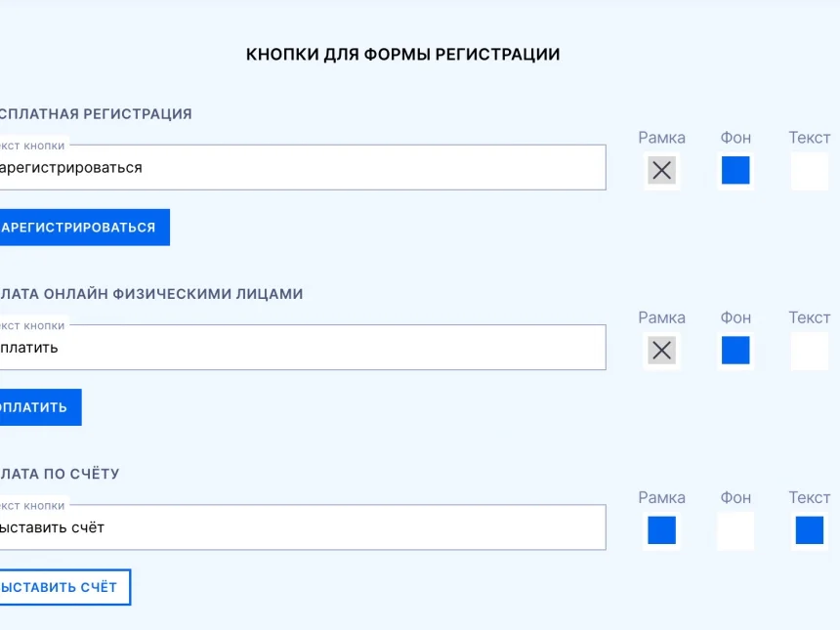Select the "БЕСПЛАТНАЯ РЕГИСТРАЦИЯ" section title

click(96, 113)
